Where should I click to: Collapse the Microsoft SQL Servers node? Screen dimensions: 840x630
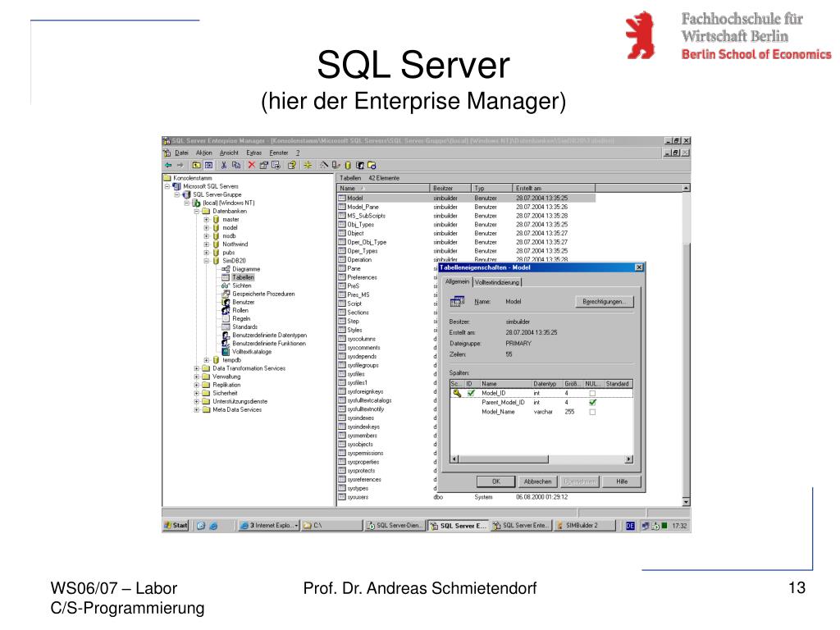167,186
